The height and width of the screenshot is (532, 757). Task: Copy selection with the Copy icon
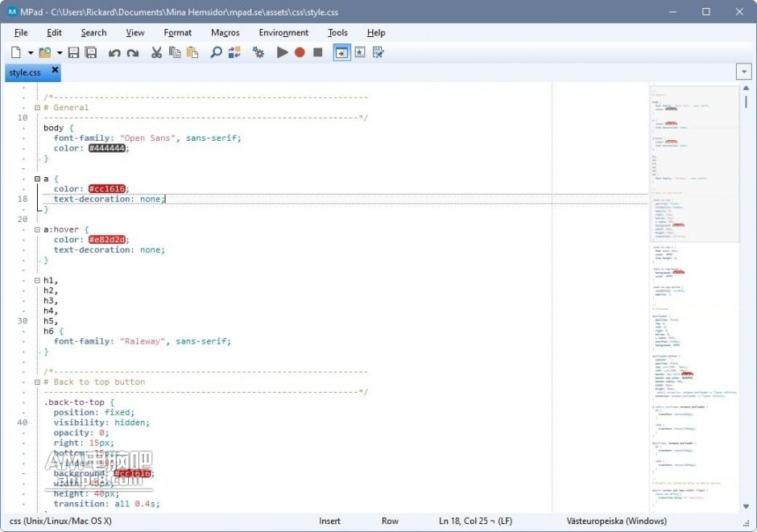point(175,52)
